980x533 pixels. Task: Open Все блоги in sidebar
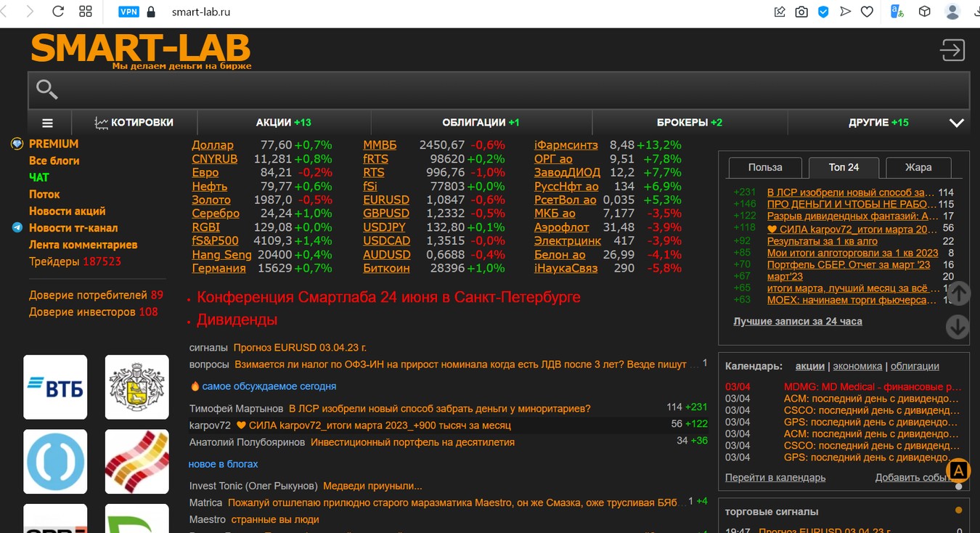pos(54,160)
